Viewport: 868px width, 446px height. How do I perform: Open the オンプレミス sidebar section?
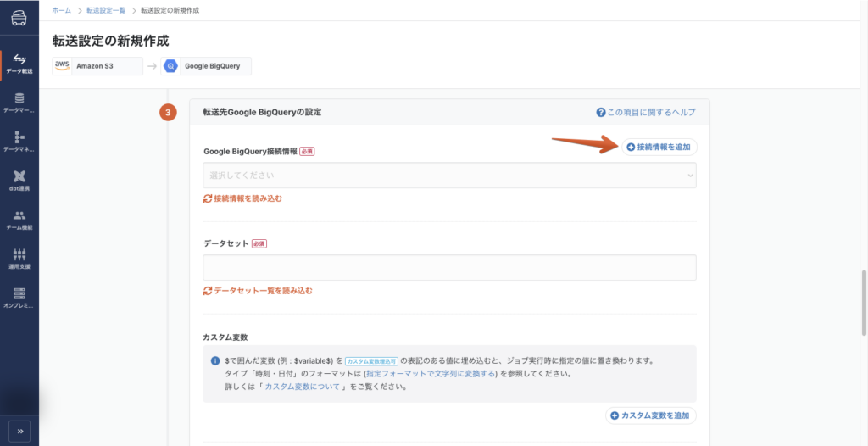pos(19,297)
